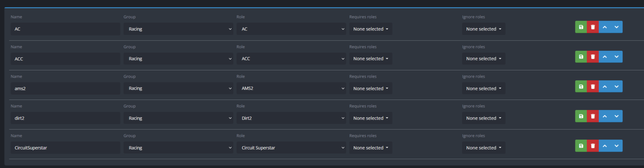Image resolution: width=644 pixels, height=168 pixels.
Task: Open Ignore roles selector in ACC row
Action: click(x=483, y=59)
